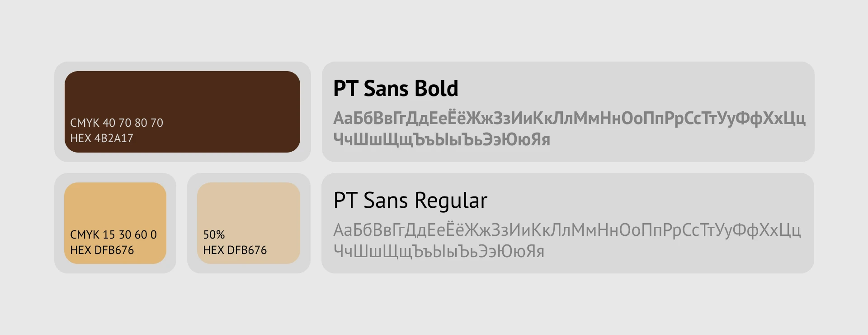Click the 'CMYK 15 30 60 0' label
868x335 pixels.
113,234
